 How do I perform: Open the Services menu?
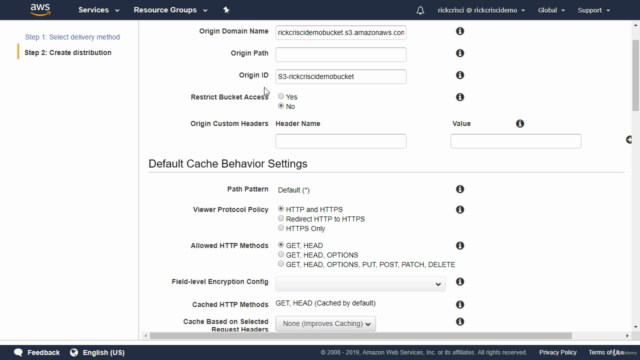tap(99, 10)
